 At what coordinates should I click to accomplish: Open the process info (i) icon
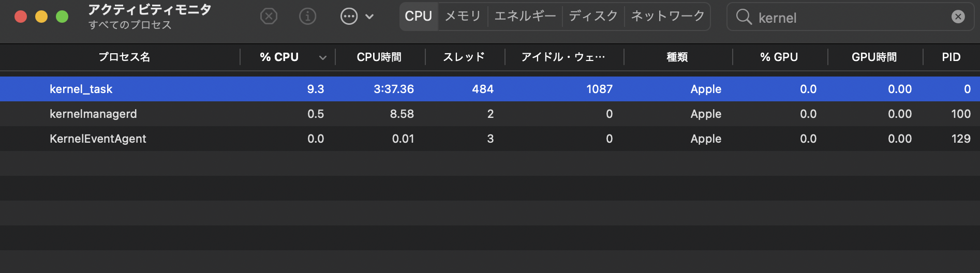(307, 17)
